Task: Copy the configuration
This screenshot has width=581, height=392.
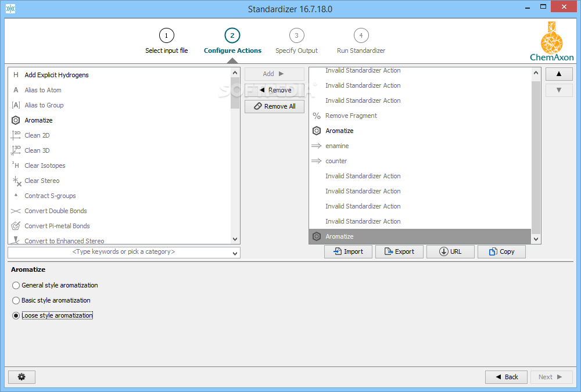Action: (502, 251)
